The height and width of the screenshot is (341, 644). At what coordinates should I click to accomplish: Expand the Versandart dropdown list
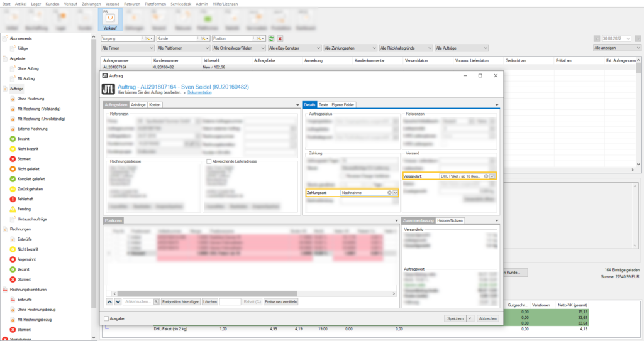tap(492, 176)
